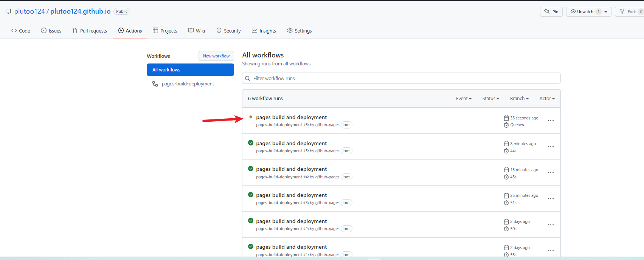Screen dimensions: 644x260
Task: Click the search icon in filter box
Action: point(248,78)
